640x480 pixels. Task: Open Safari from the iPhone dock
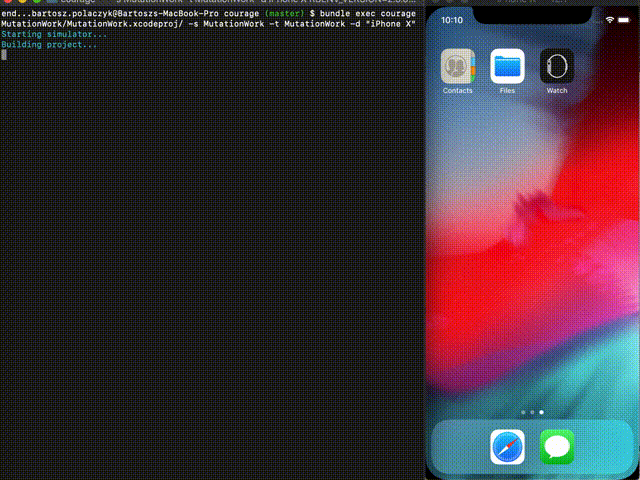507,447
